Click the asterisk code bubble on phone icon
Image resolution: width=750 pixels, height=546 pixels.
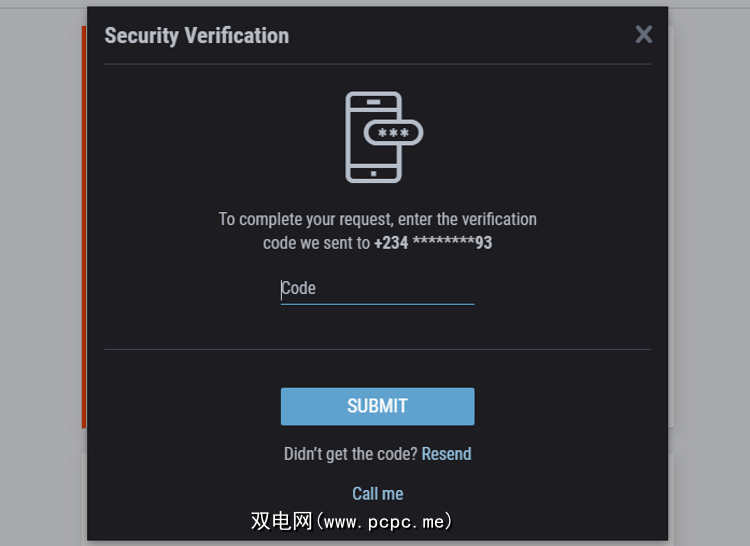point(394,133)
